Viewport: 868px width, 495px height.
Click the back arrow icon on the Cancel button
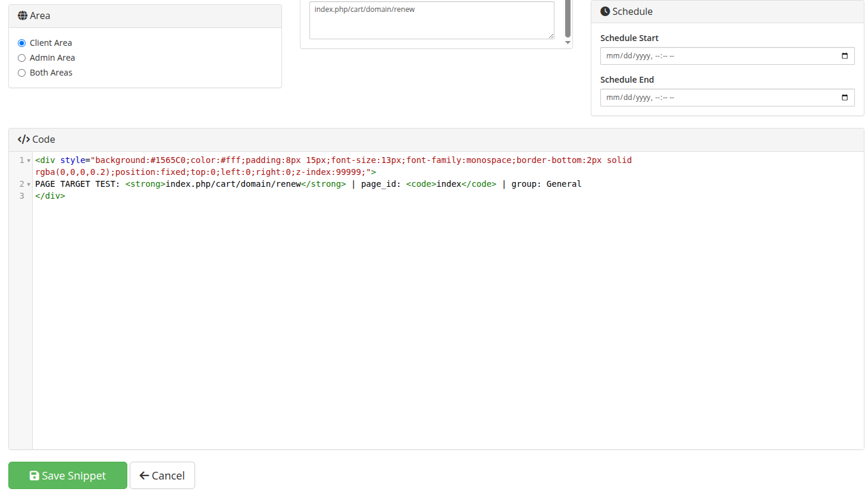[x=144, y=475]
